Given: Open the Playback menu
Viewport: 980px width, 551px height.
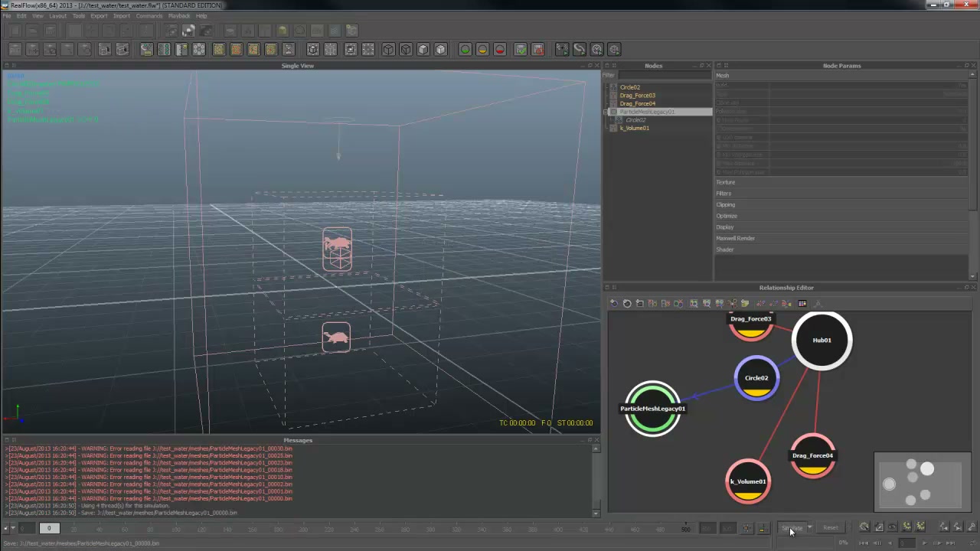Looking at the screenshot, I should click(x=179, y=16).
